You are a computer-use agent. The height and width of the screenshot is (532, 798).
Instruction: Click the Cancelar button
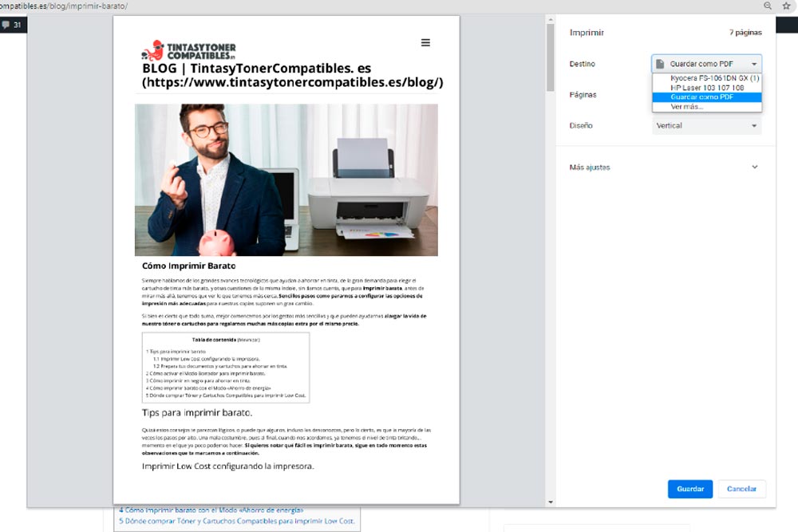coord(741,489)
